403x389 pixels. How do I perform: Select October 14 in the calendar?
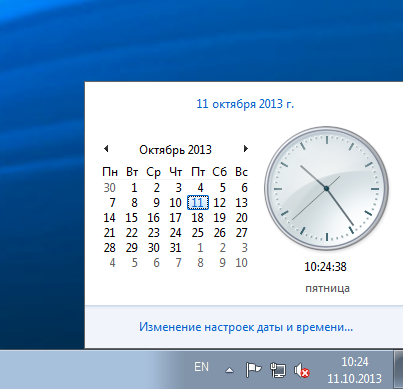(110, 218)
